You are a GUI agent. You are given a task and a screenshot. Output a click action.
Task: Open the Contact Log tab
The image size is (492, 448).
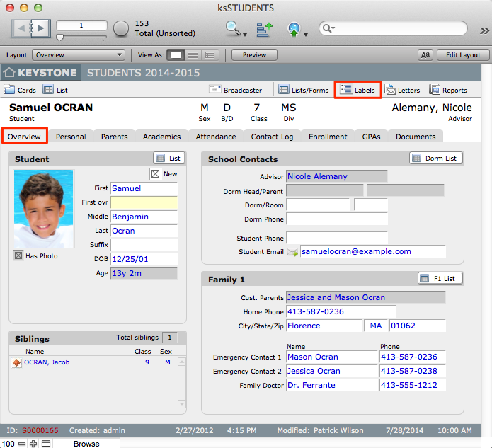[272, 137]
